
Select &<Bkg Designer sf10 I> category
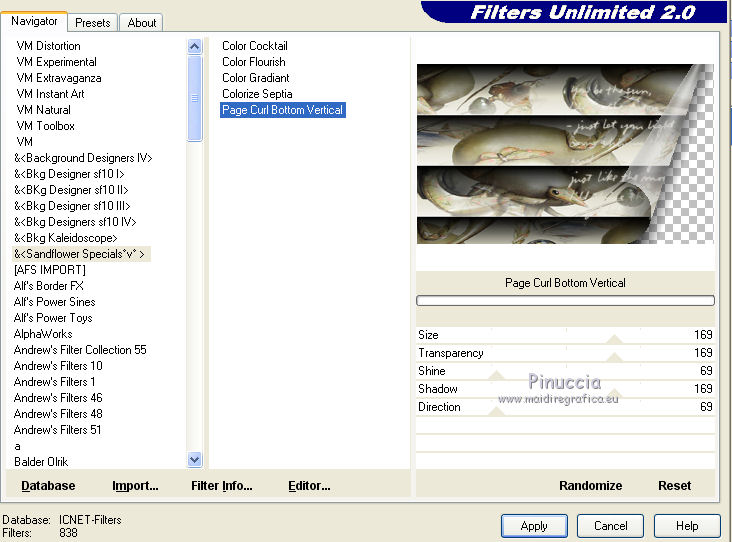coord(69,174)
